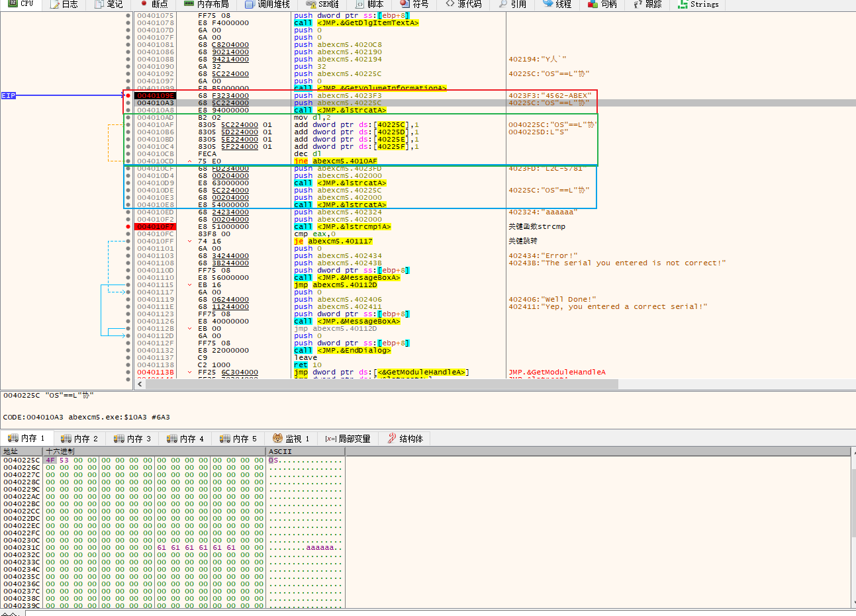Toggle breakpoint dot beside address 00401138

tap(128, 365)
